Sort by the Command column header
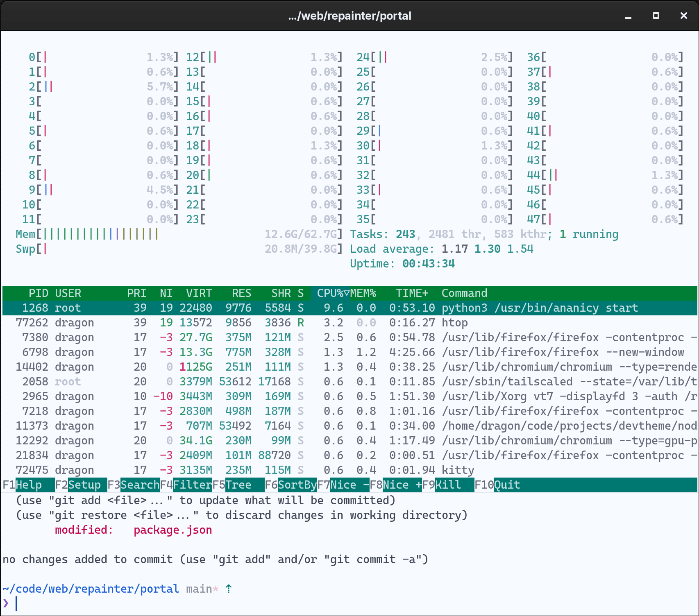The image size is (699, 616). [x=465, y=293]
